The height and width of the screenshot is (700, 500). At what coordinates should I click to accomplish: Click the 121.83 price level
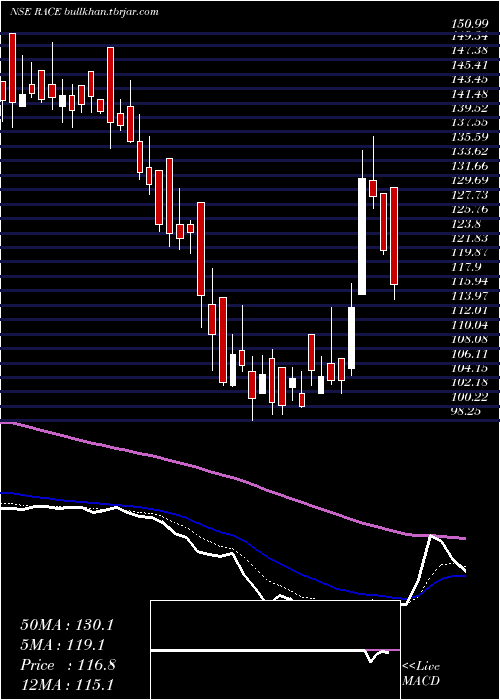point(472,238)
